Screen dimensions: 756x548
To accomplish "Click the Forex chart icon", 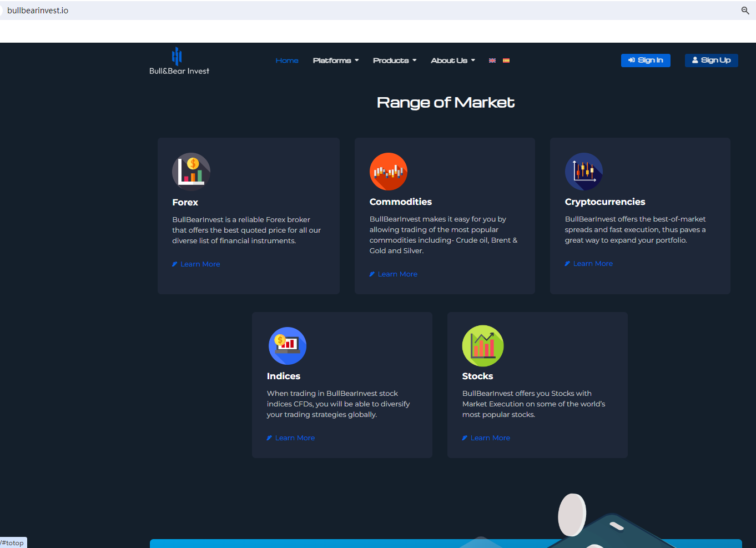I will [x=191, y=172].
